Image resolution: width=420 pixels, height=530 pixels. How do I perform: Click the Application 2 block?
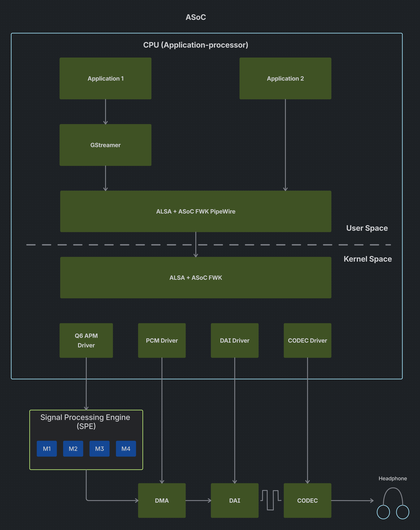pyautogui.click(x=285, y=78)
